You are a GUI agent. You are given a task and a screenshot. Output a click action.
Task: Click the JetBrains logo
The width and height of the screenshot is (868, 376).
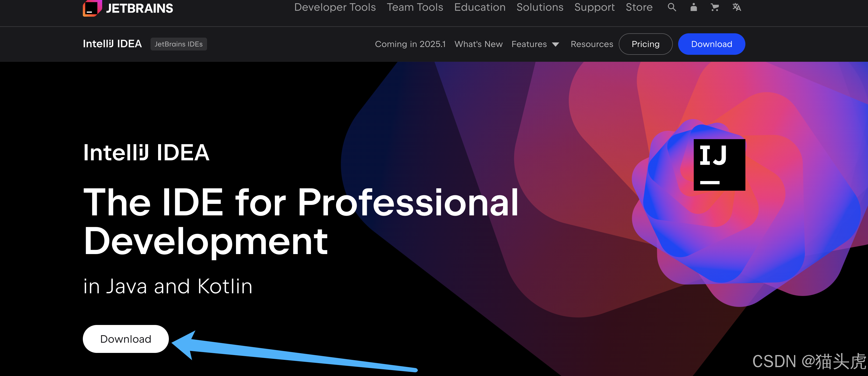127,8
